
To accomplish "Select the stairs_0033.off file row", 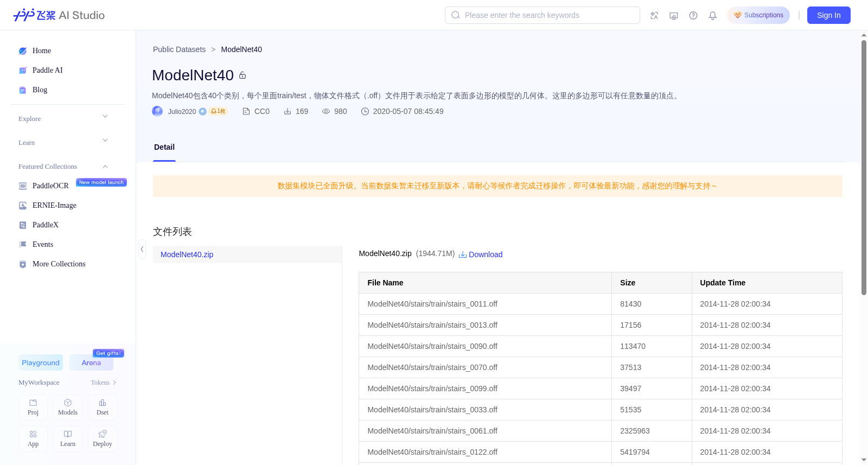I will click(601, 410).
